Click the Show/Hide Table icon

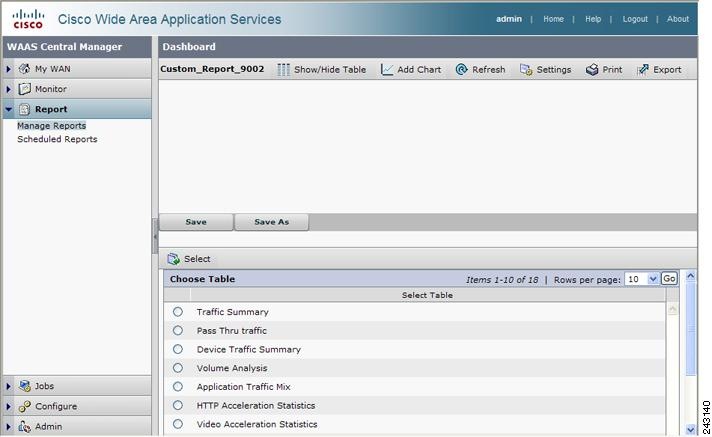pos(283,70)
